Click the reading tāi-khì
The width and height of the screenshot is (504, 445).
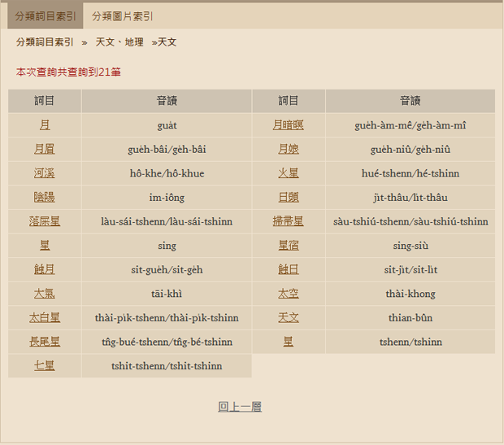point(167,294)
